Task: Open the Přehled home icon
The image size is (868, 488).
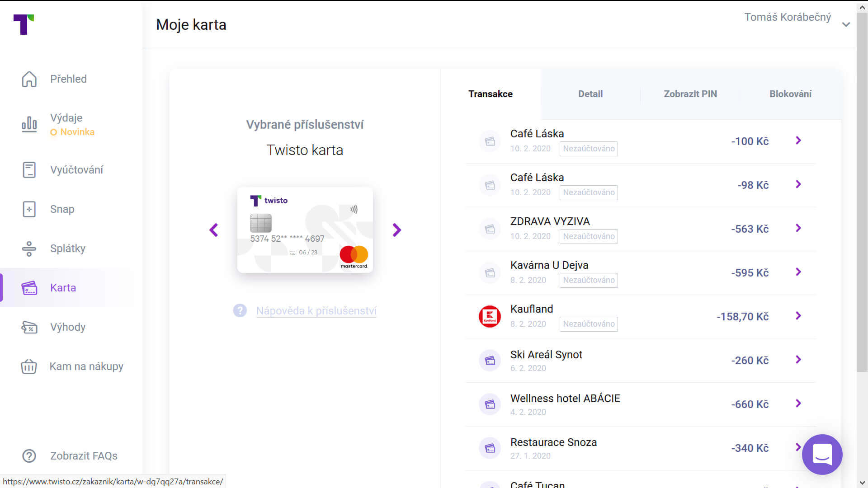Action: coord(28,79)
